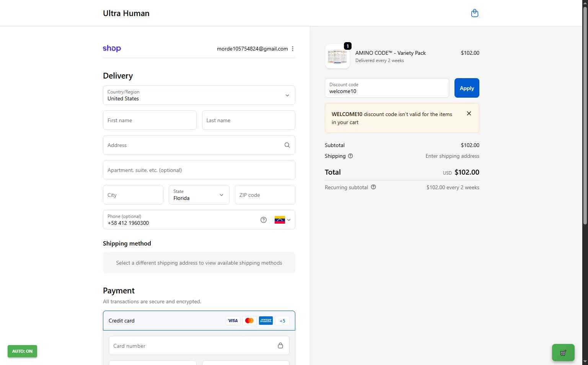Screen dimensions: 588x365
Task: Click the Ultra Human store title
Action: [126, 13]
